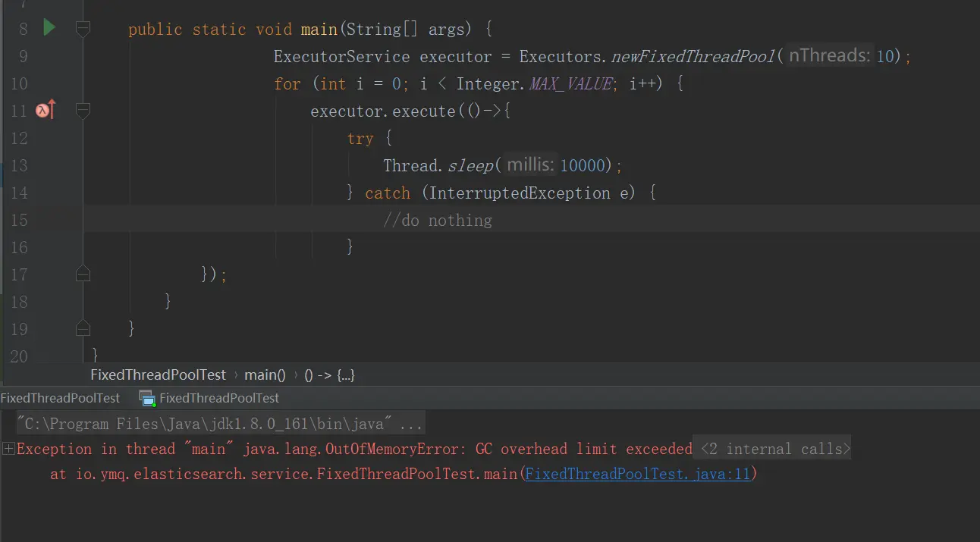The width and height of the screenshot is (980, 542).
Task: Click ExecutorService type name on line 9
Action: (341, 57)
